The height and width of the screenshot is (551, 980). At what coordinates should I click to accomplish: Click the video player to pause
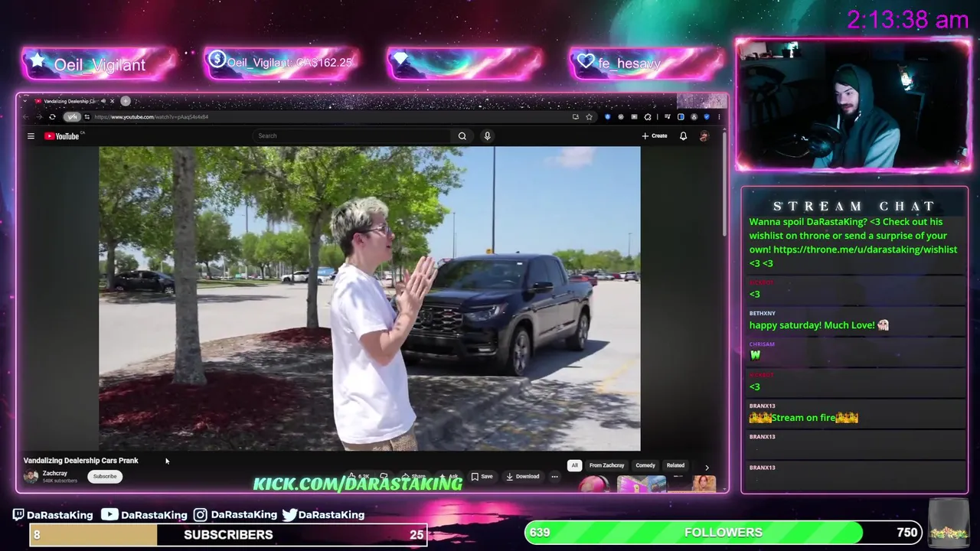[x=369, y=298]
